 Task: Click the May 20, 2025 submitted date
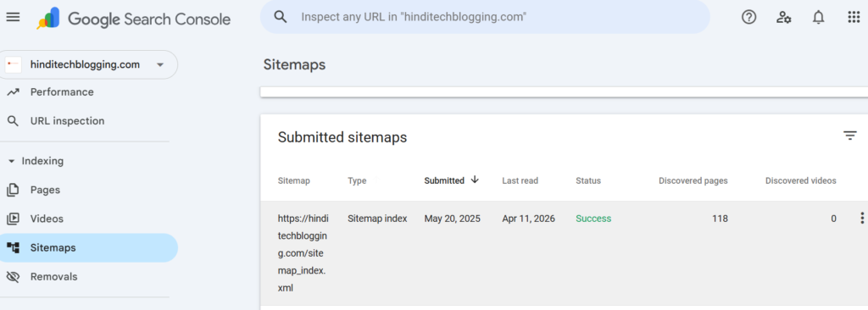(453, 219)
